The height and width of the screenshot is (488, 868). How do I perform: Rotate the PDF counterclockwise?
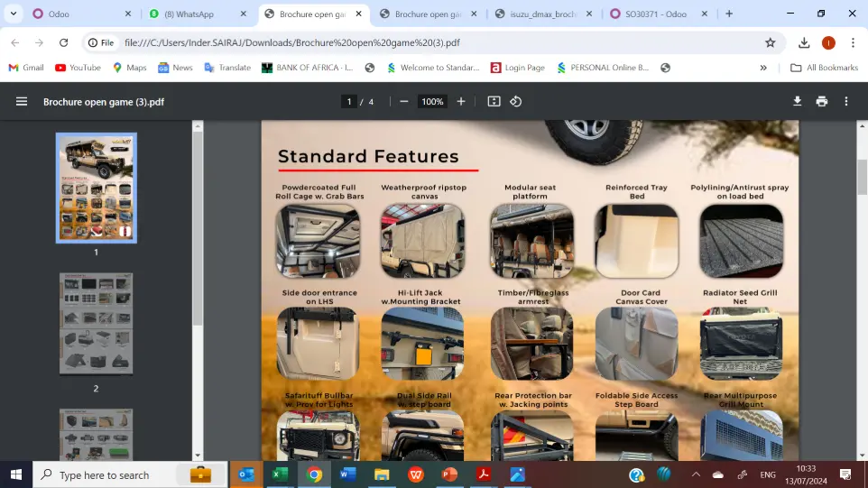click(x=516, y=102)
